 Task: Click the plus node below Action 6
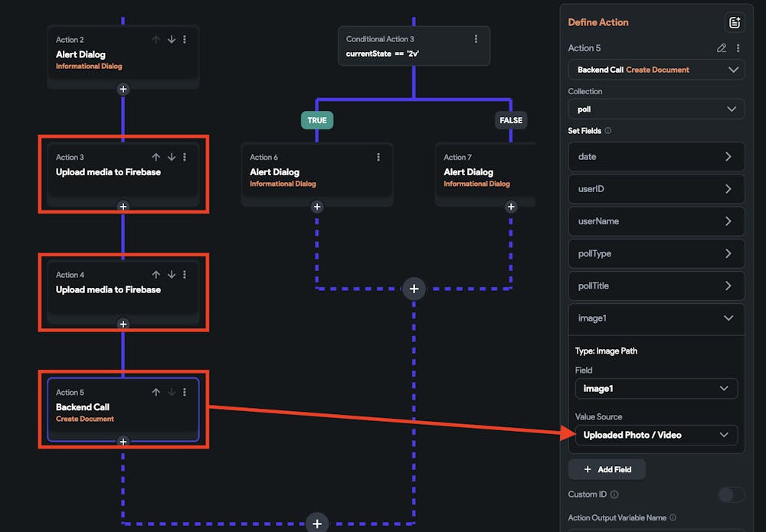coord(317,207)
